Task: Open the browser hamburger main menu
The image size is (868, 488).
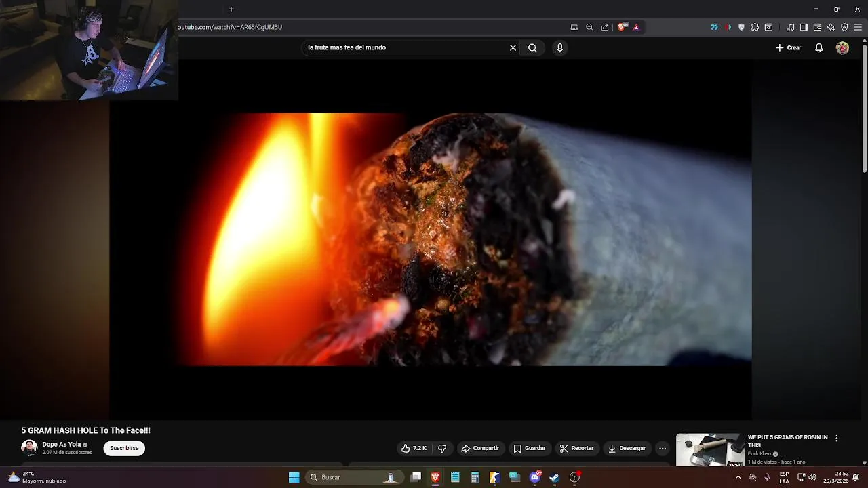Action: tap(859, 27)
